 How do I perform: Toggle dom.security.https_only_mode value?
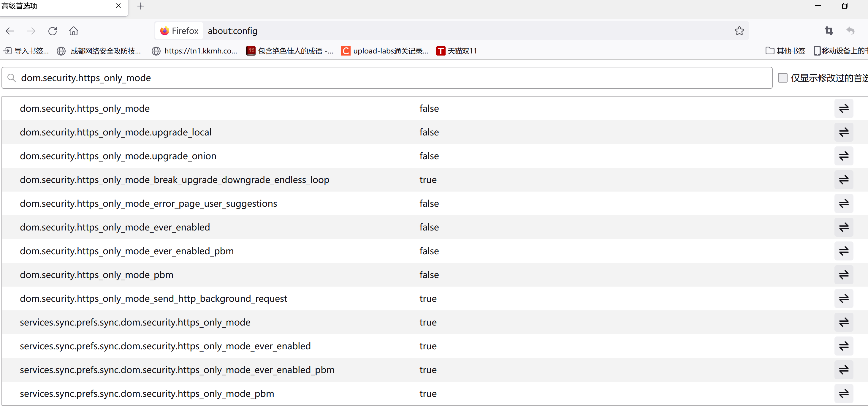point(843,109)
